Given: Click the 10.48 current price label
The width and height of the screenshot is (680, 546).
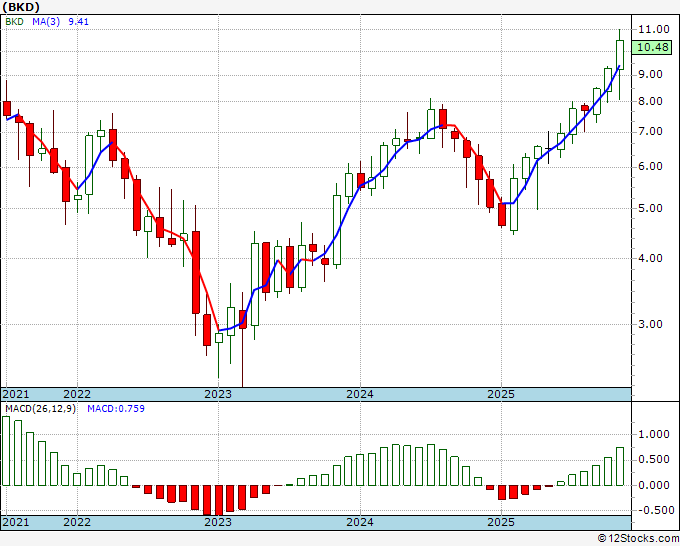Looking at the screenshot, I should pos(654,47).
